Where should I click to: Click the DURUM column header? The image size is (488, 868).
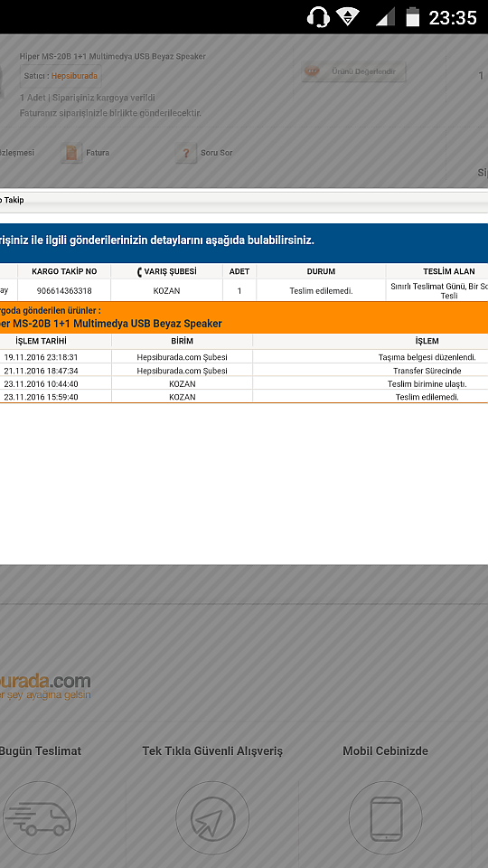click(321, 271)
